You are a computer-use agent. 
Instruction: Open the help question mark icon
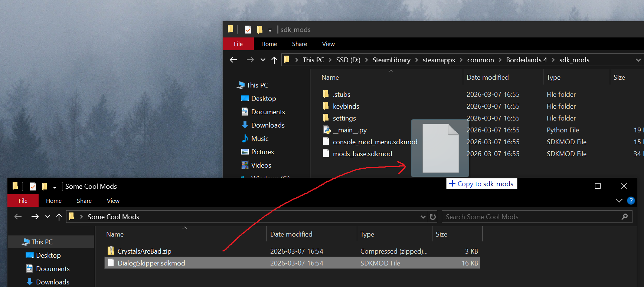[631, 201]
